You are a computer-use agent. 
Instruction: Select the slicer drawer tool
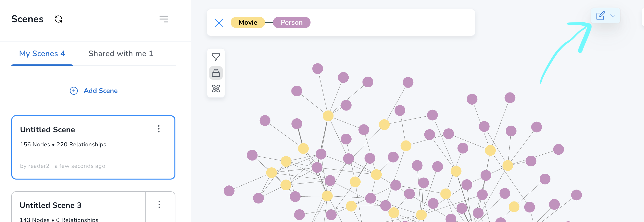pos(216,73)
